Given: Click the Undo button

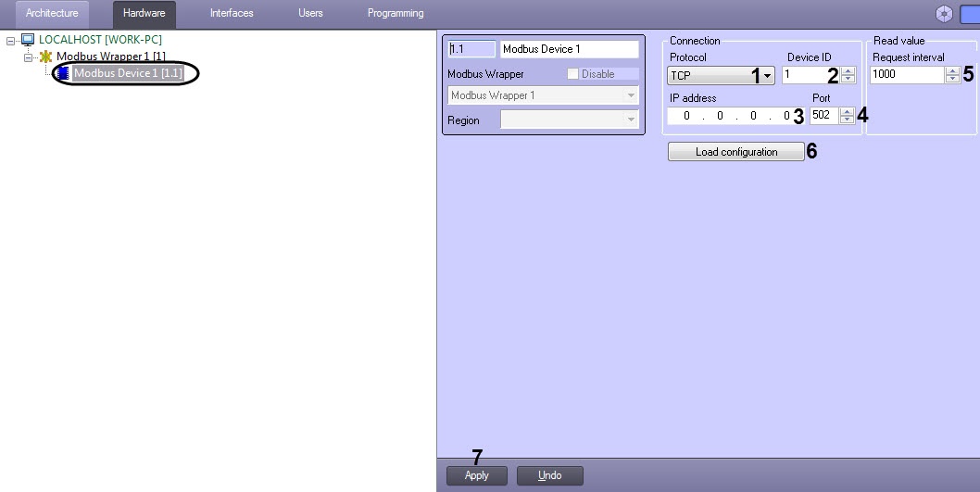Looking at the screenshot, I should (x=550, y=475).
